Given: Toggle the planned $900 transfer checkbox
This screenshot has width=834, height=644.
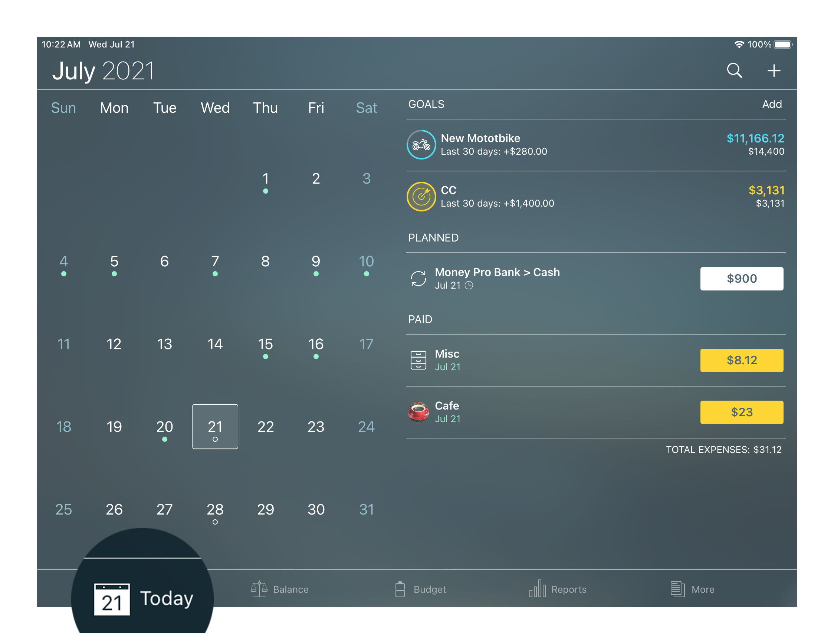Looking at the screenshot, I should point(742,278).
